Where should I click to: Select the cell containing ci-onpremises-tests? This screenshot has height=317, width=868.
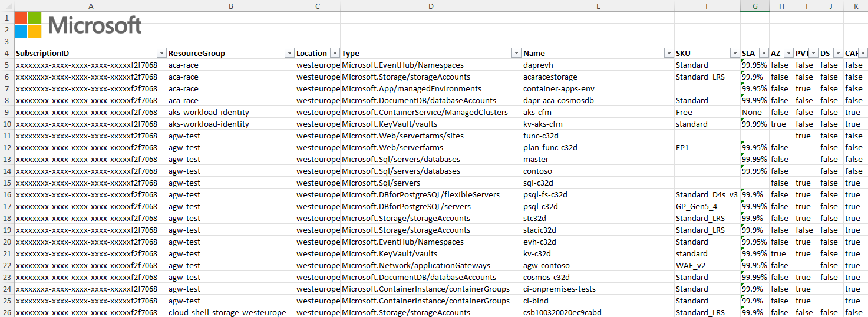[598, 289]
